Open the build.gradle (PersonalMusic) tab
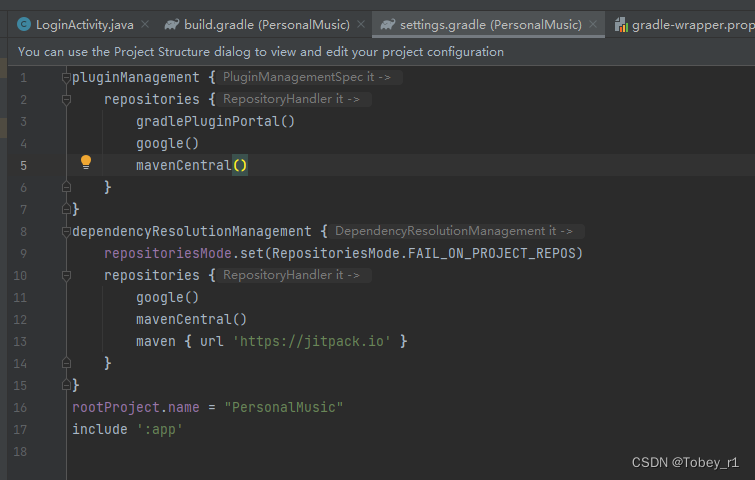The height and width of the screenshot is (480, 755). pyautogui.click(x=267, y=25)
